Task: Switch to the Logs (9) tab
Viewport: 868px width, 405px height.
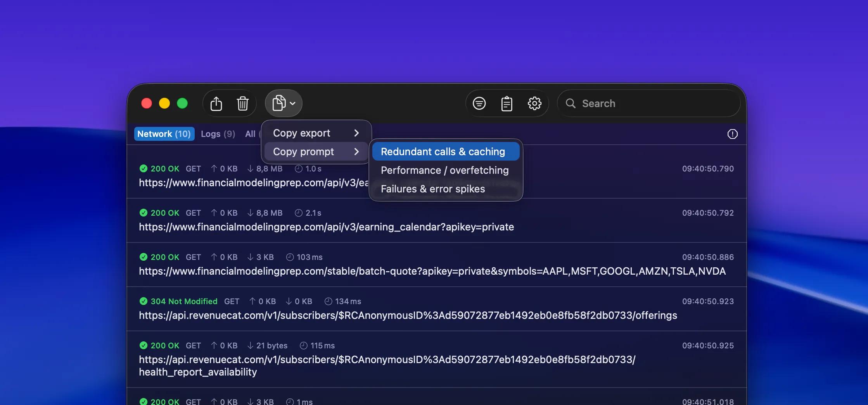Action: [x=218, y=134]
